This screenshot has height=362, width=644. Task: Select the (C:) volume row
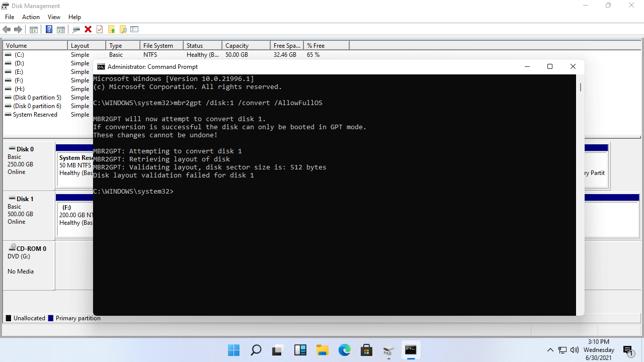pos(19,55)
